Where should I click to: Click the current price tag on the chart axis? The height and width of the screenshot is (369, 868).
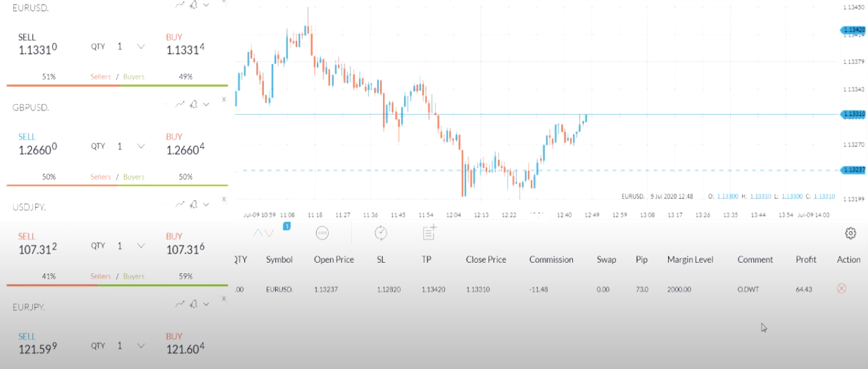click(852, 114)
